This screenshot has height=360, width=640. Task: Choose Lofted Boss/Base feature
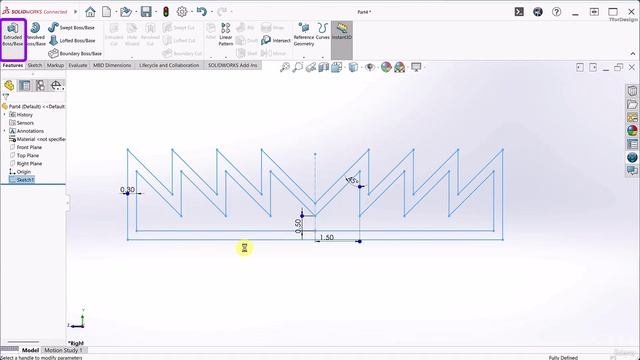[72, 40]
